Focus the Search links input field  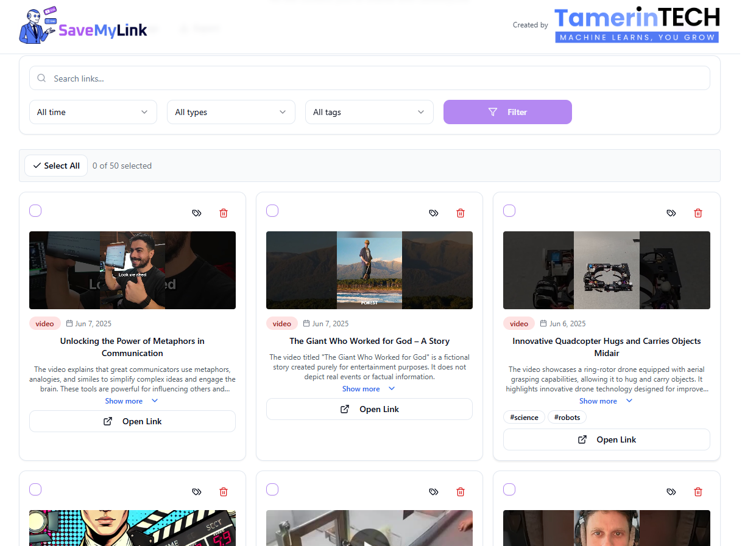(x=370, y=78)
